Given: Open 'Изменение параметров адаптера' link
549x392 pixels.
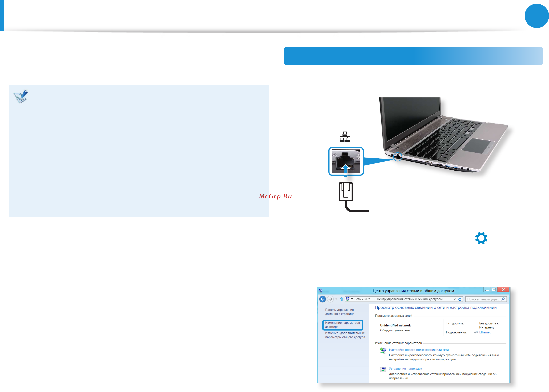Looking at the screenshot, I should click(x=342, y=325).
